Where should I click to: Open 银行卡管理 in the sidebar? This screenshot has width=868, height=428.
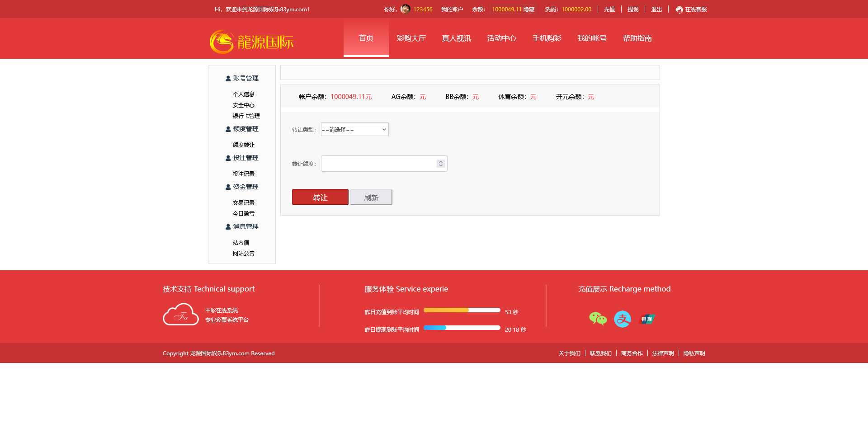click(246, 116)
